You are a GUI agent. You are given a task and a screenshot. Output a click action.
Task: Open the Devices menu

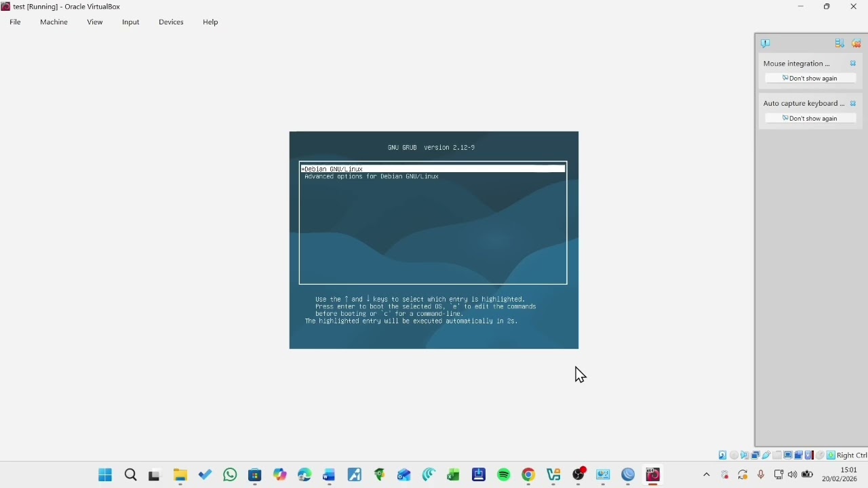point(171,22)
